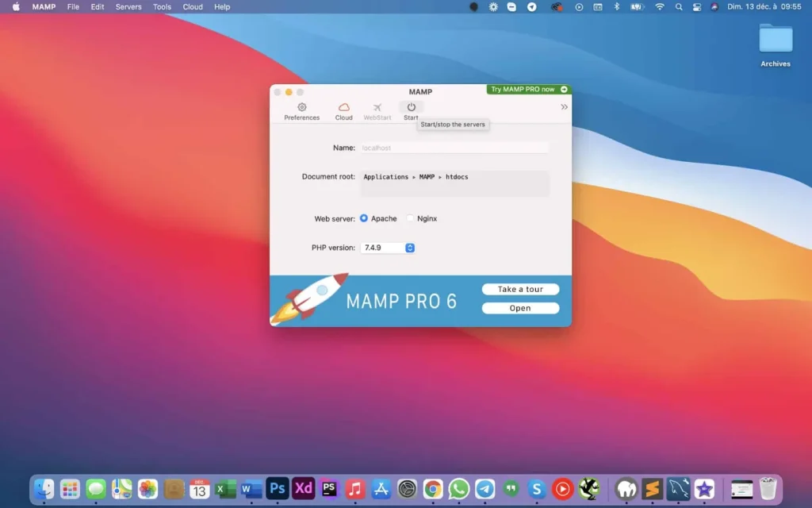Click the Siri menu bar icon
The image size is (812, 508).
click(x=714, y=6)
